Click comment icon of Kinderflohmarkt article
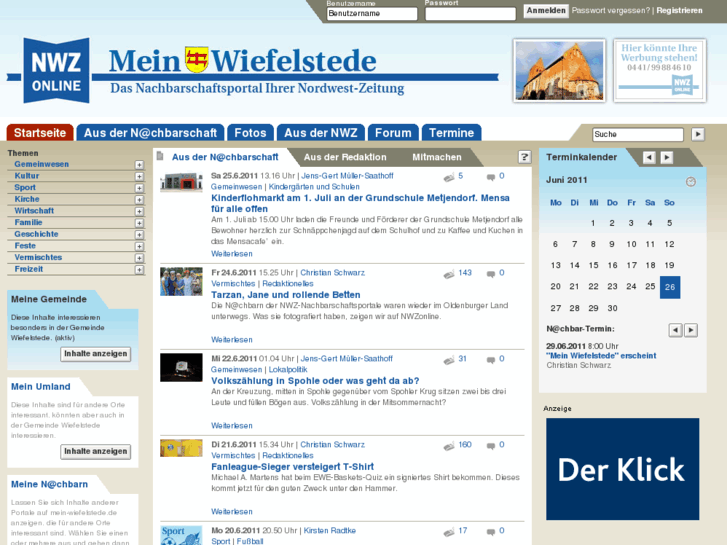This screenshot has width=727, height=545. (x=491, y=177)
